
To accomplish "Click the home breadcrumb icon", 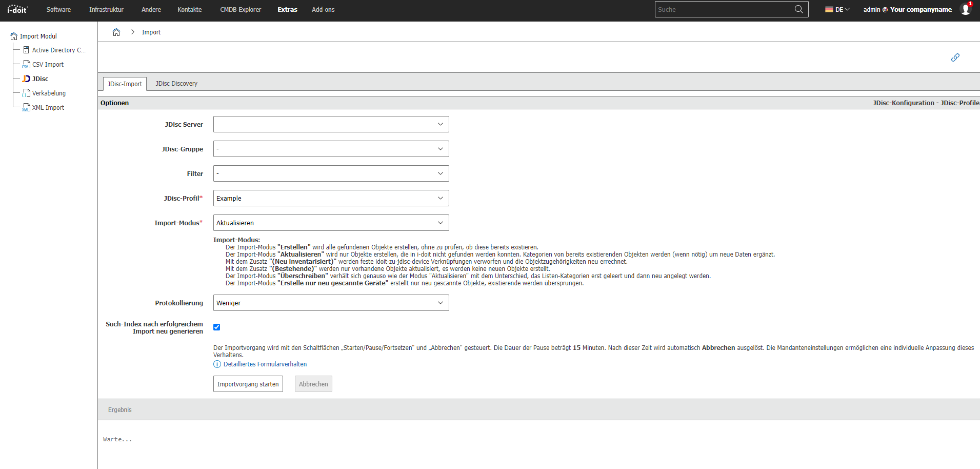I will click(x=116, y=32).
